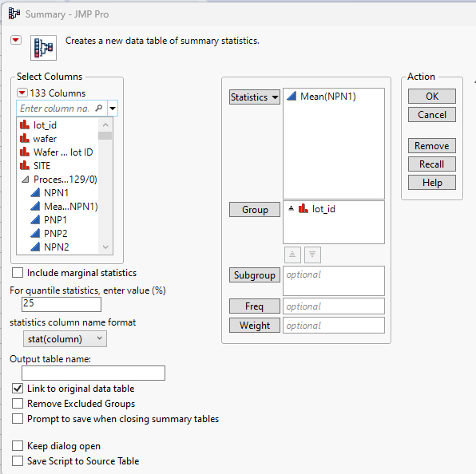Click the Output table name field

pyautogui.click(x=93, y=373)
